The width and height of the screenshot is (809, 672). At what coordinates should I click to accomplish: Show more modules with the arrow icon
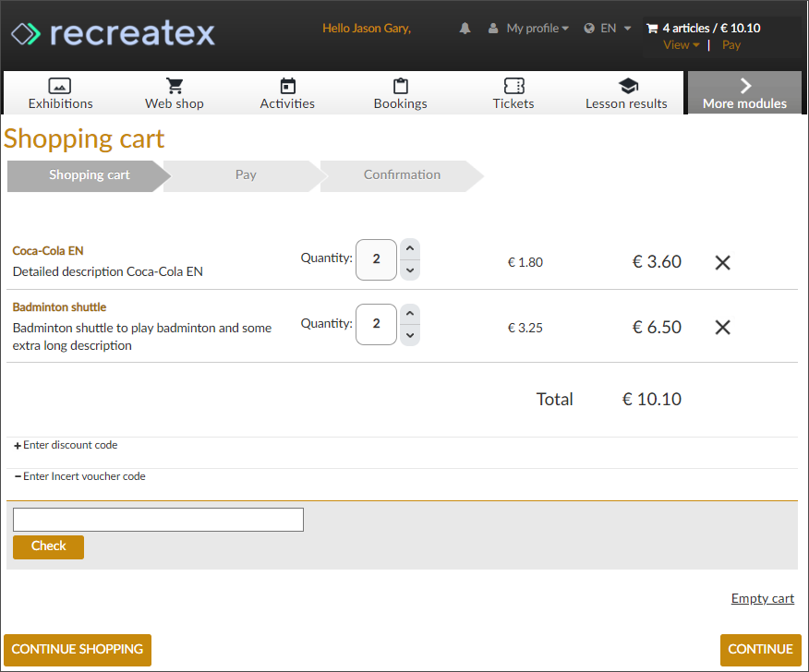pos(744,86)
